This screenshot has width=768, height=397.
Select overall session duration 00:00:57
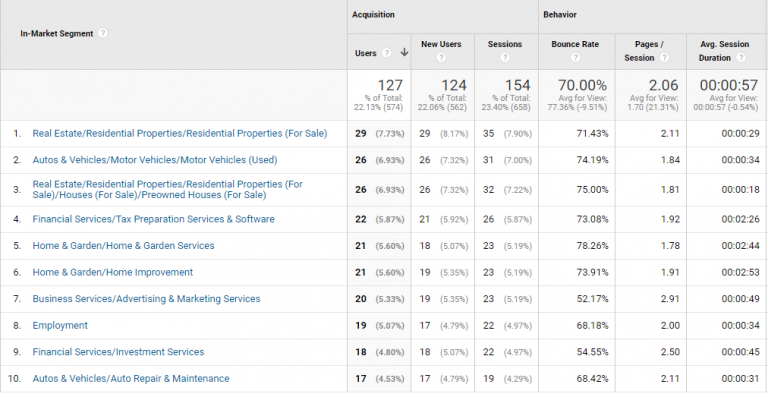(x=729, y=86)
